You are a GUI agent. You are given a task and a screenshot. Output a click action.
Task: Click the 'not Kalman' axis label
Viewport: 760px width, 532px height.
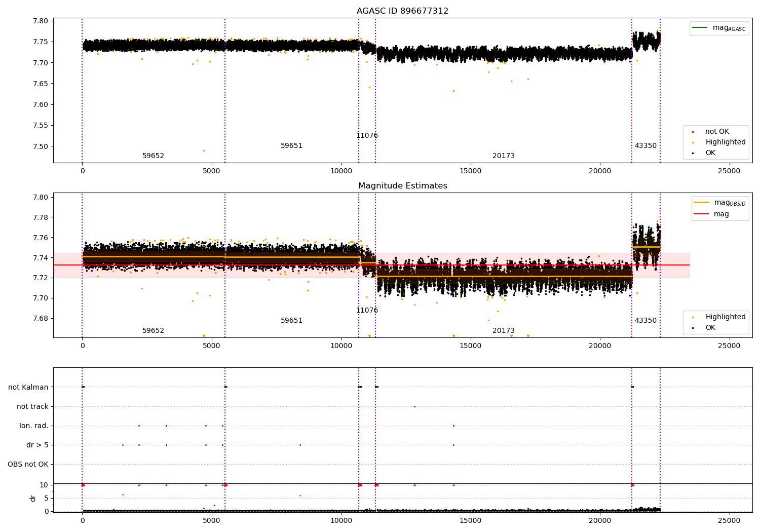pos(28,387)
